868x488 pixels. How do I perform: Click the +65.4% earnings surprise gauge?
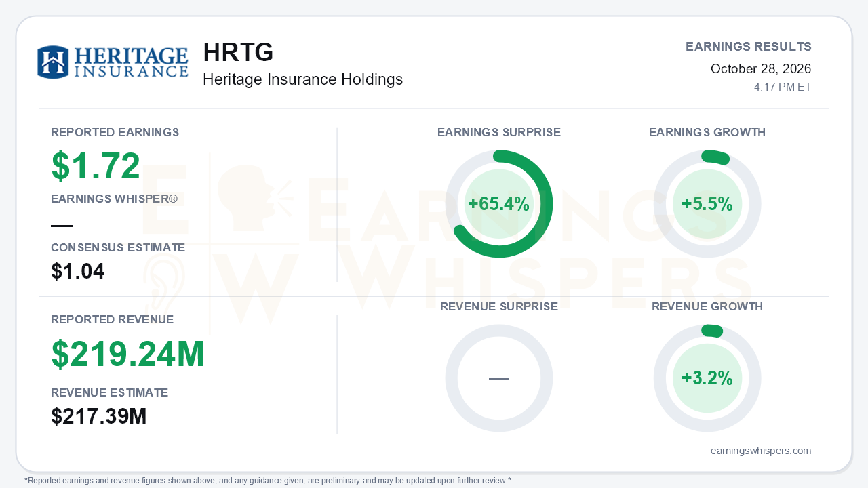pyautogui.click(x=499, y=204)
